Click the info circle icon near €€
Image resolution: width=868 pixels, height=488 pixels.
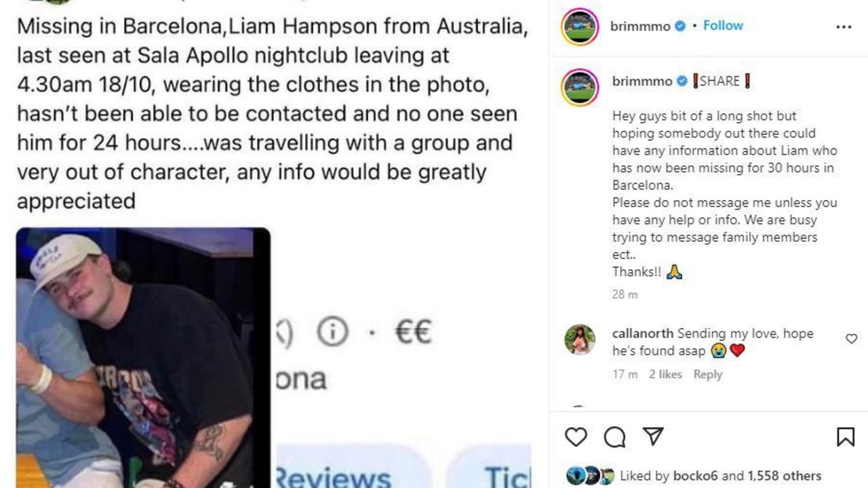click(x=332, y=332)
